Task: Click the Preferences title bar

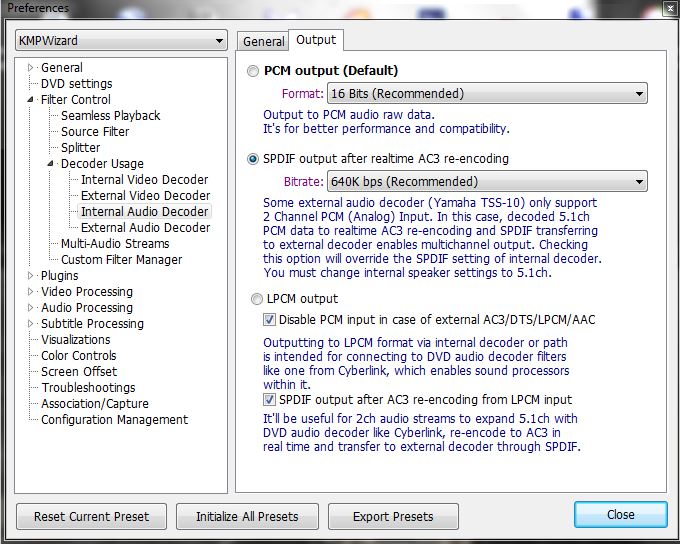Action: coord(332,8)
